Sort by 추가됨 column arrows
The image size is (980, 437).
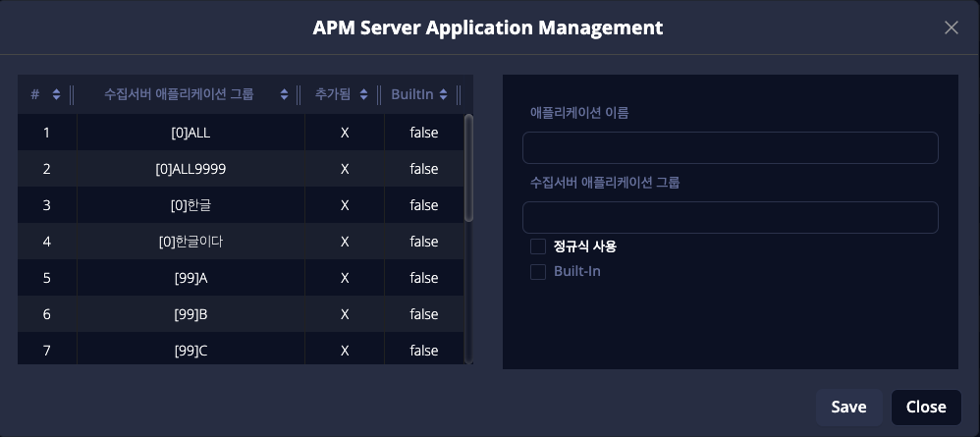[363, 94]
